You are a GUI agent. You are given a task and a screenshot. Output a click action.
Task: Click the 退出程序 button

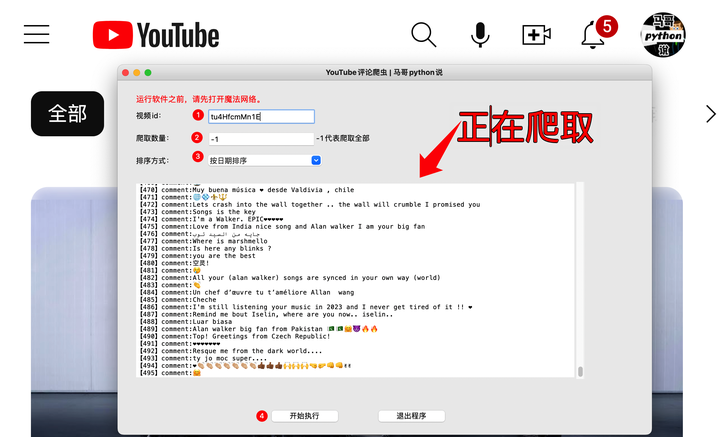[x=411, y=416]
